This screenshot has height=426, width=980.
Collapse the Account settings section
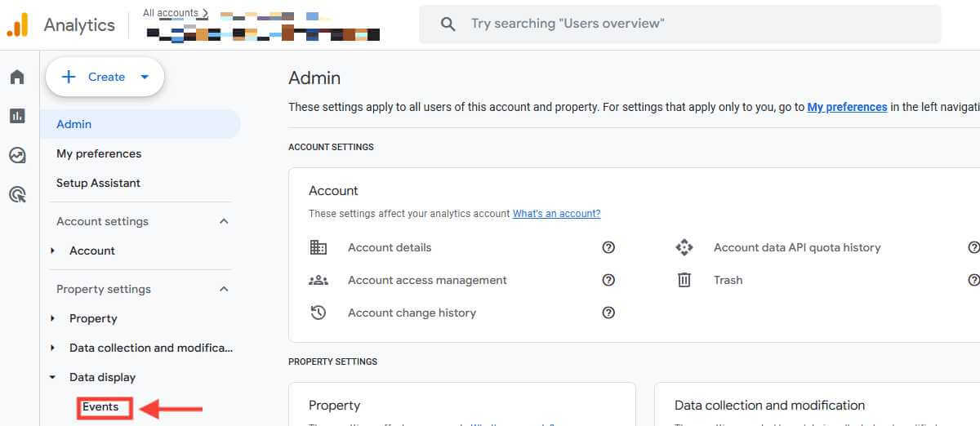[224, 221]
